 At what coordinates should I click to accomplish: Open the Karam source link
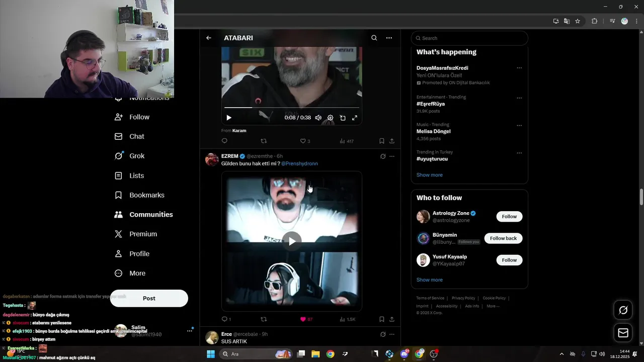pos(239,131)
